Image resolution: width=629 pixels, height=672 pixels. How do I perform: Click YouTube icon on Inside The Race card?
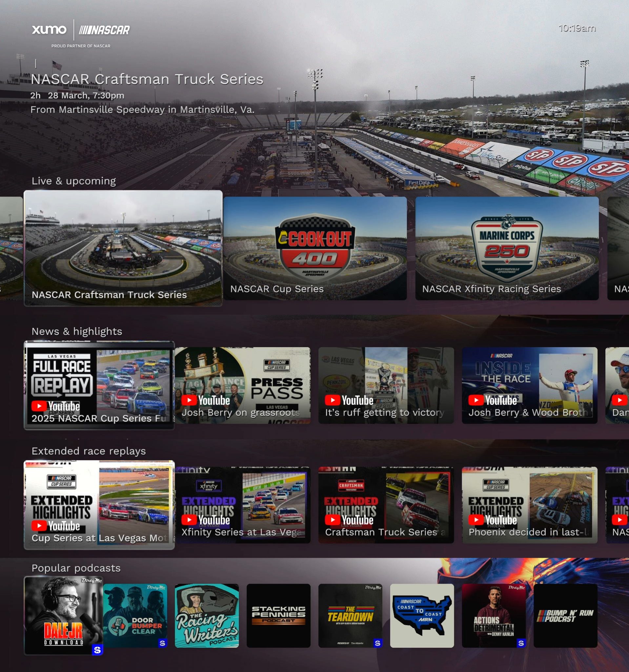click(x=476, y=400)
